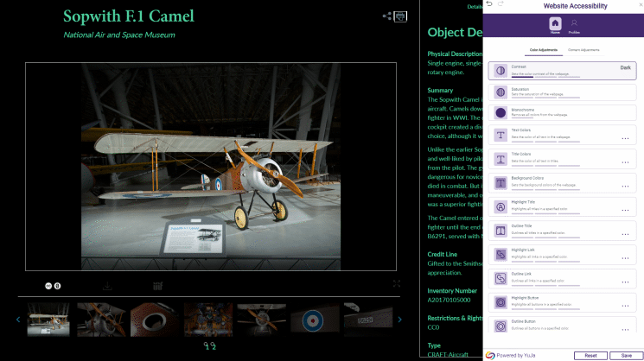Open the Title Colors more options dots
The image size is (644, 361).
(625, 162)
